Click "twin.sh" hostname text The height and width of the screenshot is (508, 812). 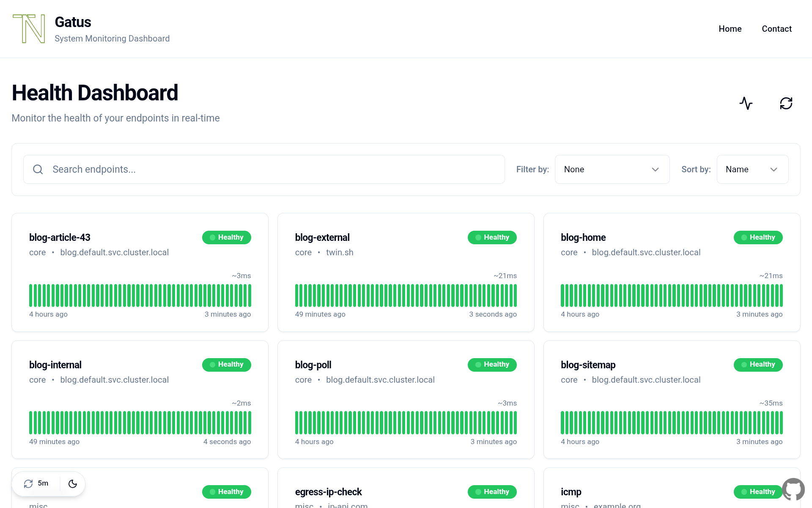click(340, 252)
